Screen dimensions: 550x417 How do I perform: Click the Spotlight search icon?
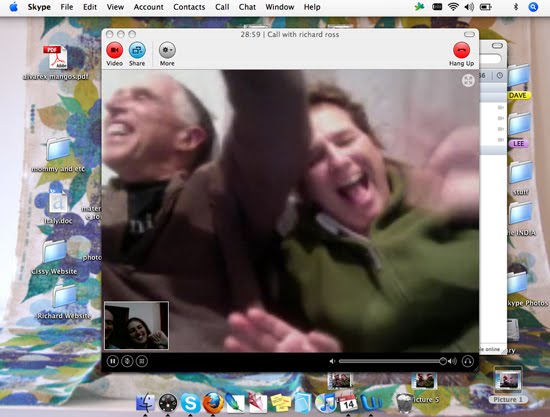click(x=533, y=7)
